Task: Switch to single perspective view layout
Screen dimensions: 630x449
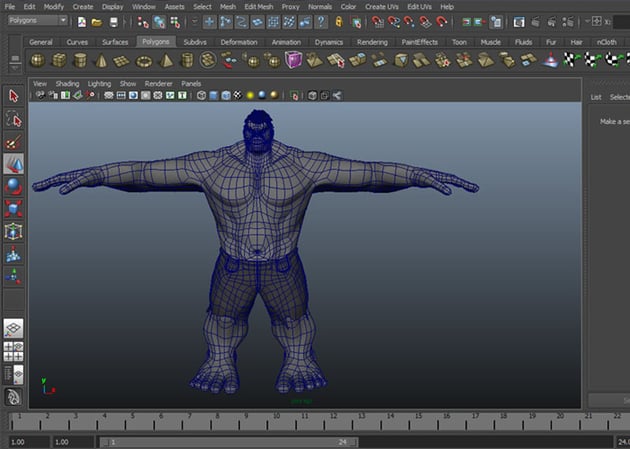Action: (14, 329)
